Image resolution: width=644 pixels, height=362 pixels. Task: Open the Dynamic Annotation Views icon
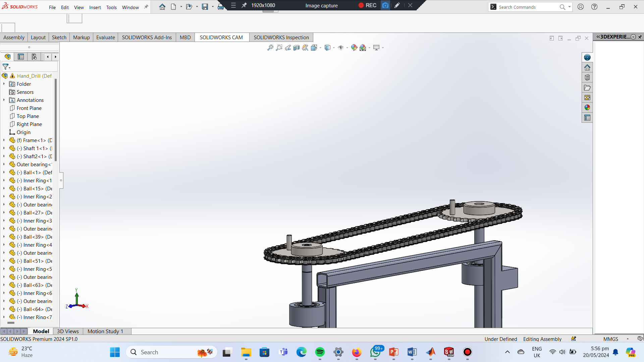click(305, 48)
